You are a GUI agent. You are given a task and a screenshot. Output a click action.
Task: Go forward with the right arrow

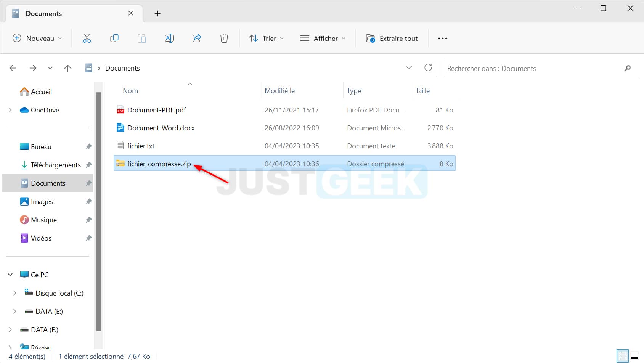pos(33,68)
